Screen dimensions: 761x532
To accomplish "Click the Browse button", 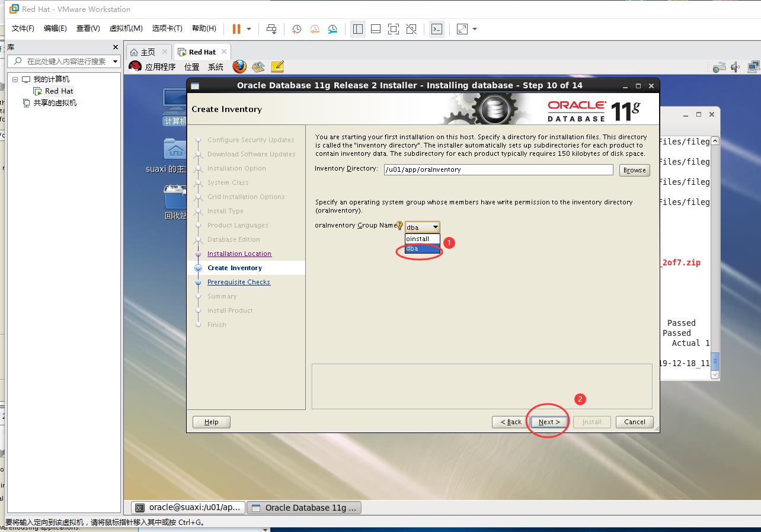I will tap(634, 170).
